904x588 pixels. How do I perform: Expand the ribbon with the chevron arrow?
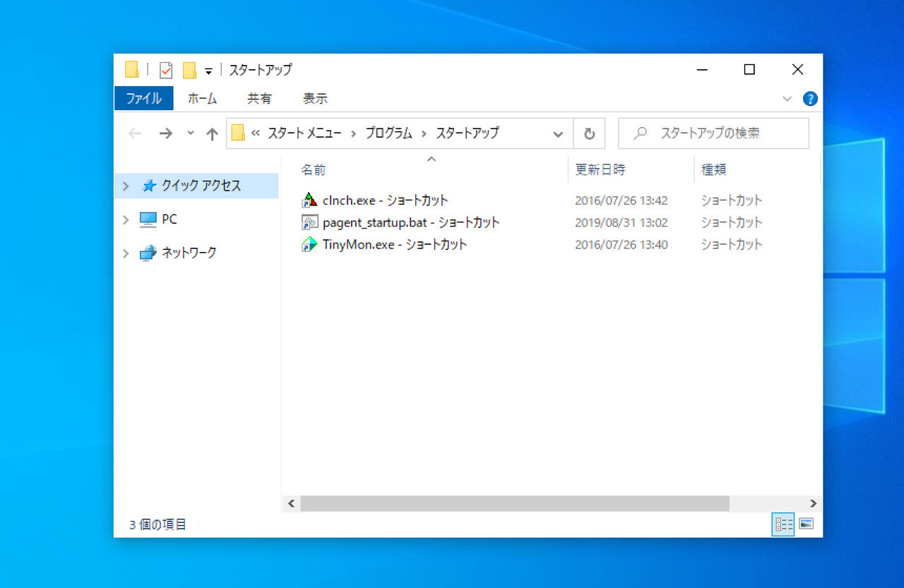pos(787,99)
